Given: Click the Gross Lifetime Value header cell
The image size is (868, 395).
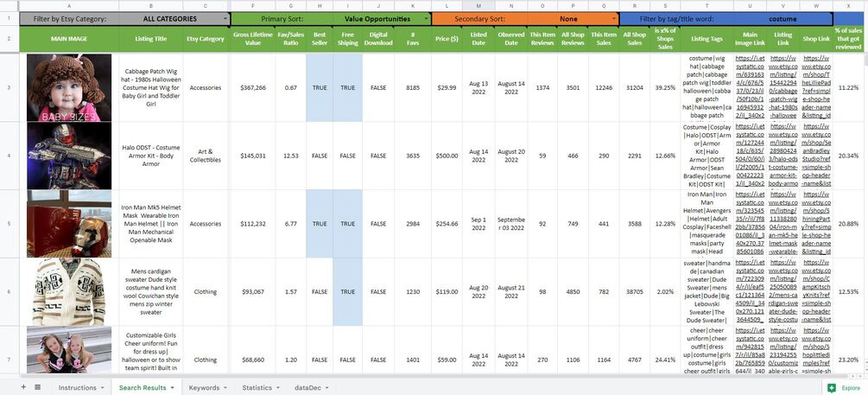Looking at the screenshot, I should coord(253,39).
